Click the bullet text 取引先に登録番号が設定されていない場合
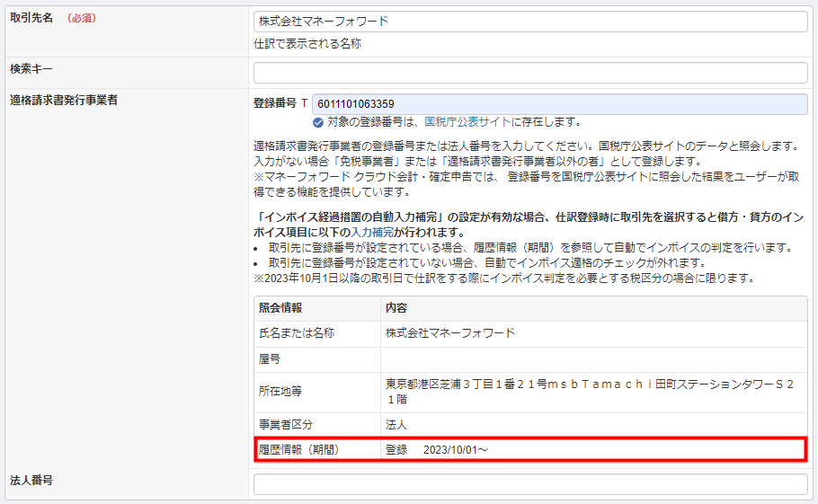Screen dimensions: 818x504 tap(487, 262)
